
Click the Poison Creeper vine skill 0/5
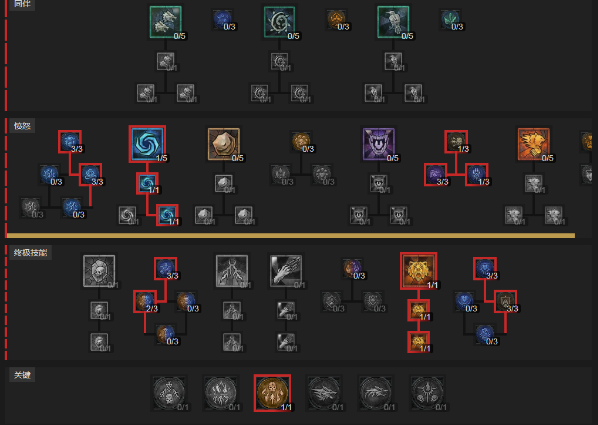click(279, 22)
